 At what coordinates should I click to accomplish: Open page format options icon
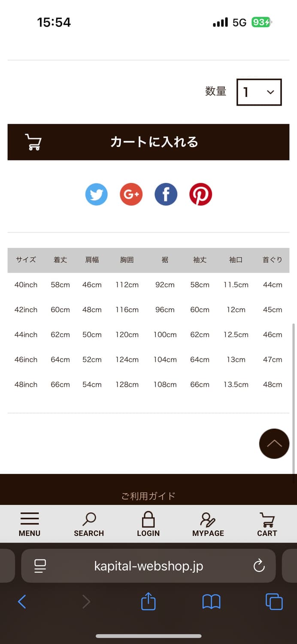point(40,566)
